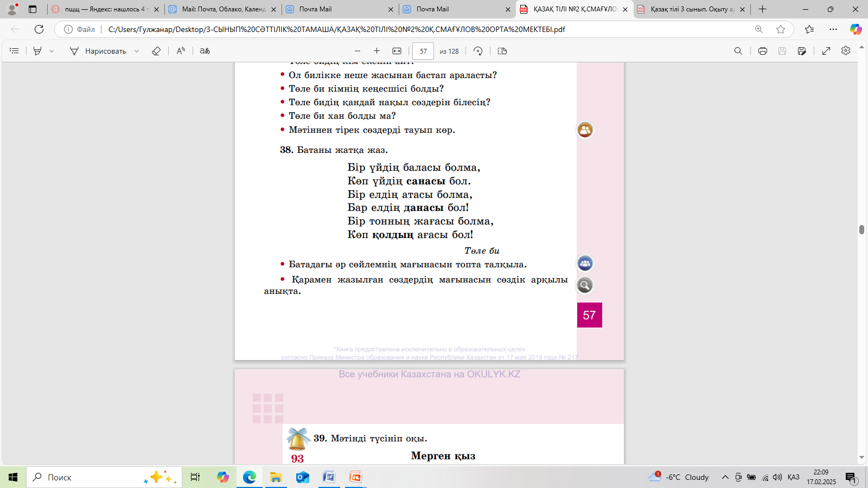
Task: Close the Яндекс search tab
Action: pyautogui.click(x=157, y=9)
